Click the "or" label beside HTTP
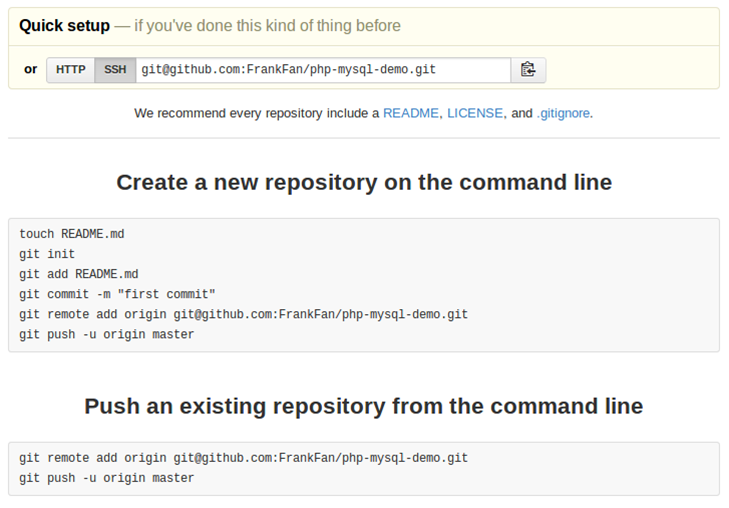Screen dimensions: 729x508 [x=30, y=70]
